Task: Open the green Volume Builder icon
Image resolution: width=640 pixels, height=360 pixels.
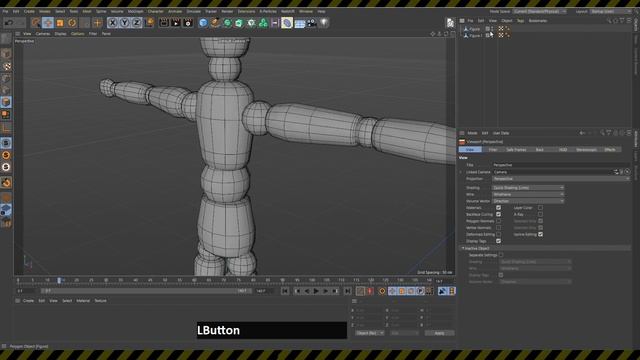Action: 263,23
